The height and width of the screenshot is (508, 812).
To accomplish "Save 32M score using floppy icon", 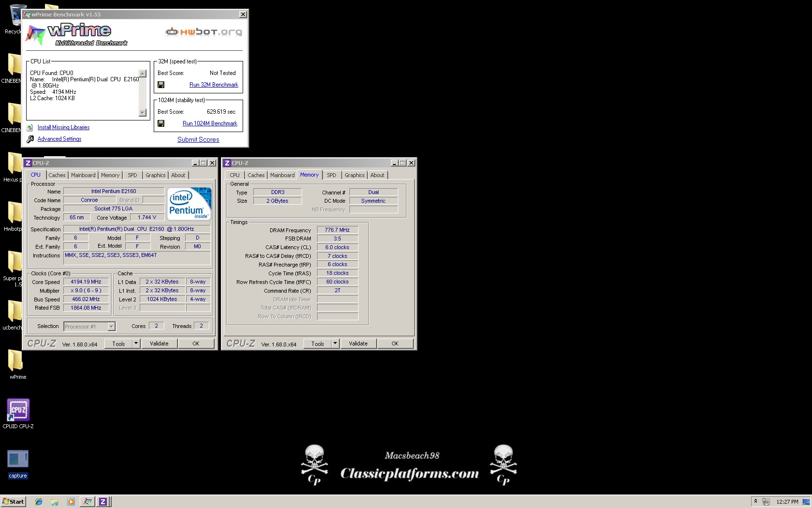I will tap(161, 85).
